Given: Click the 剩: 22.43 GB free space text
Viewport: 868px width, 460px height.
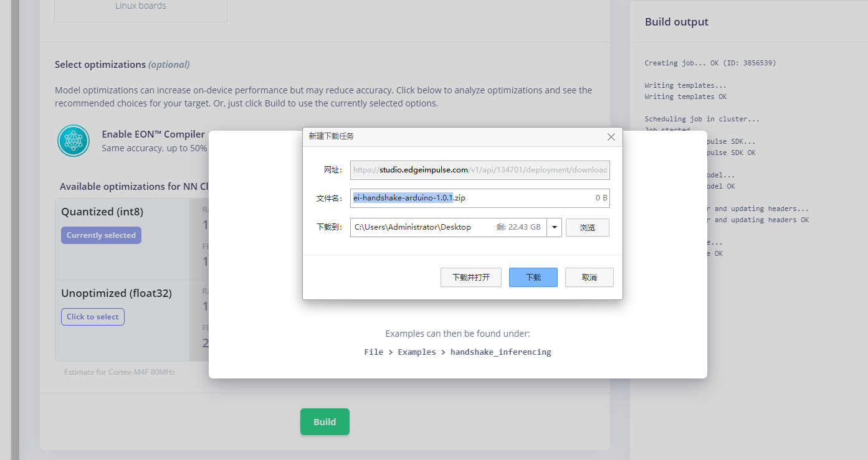Looking at the screenshot, I should coord(518,227).
